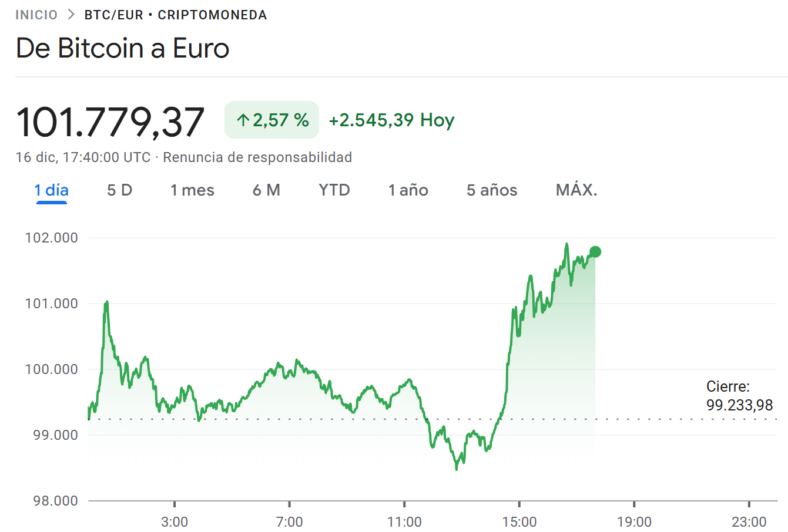Click the green up-arrow percentage badge

click(271, 120)
